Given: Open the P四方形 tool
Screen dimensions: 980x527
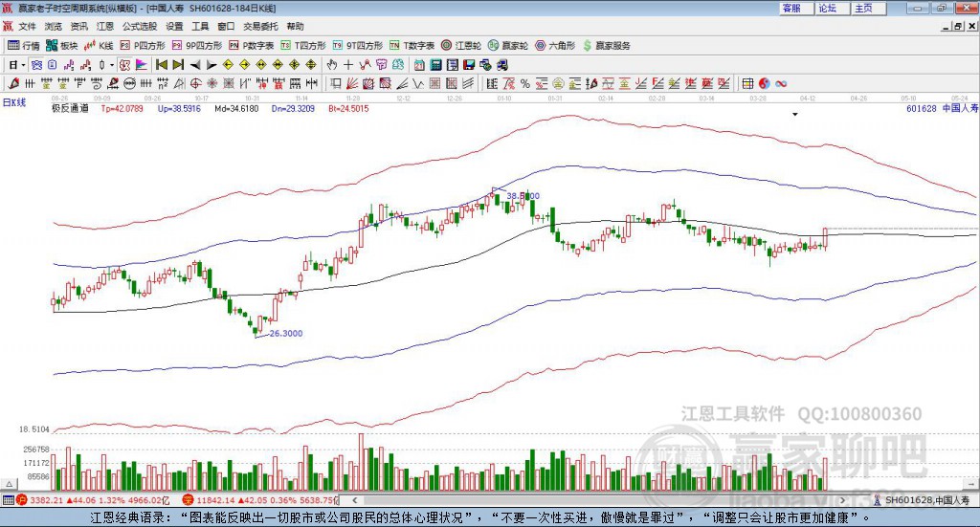Looking at the screenshot, I should [x=143, y=46].
